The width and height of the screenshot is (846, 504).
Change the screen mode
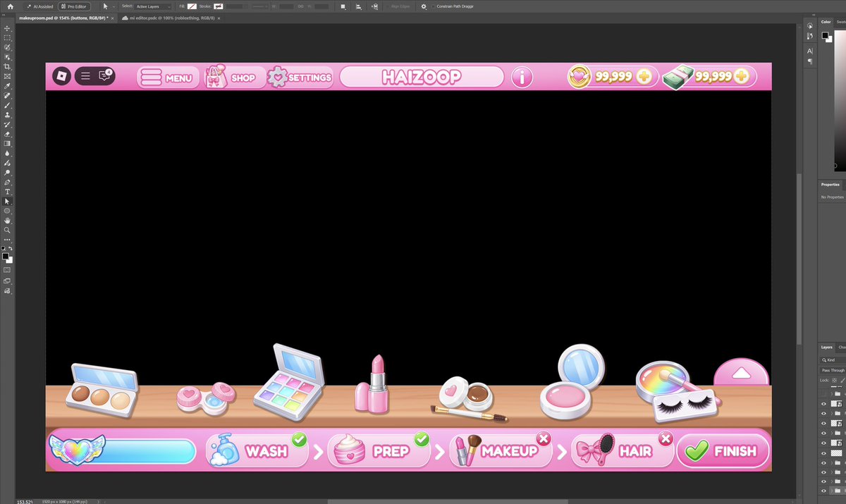(x=7, y=281)
